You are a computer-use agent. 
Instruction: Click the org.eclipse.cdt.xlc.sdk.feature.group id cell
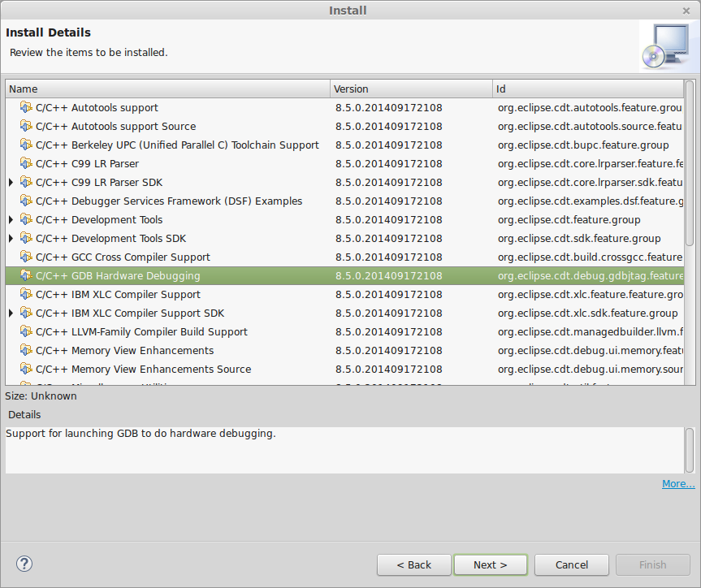[x=588, y=313]
